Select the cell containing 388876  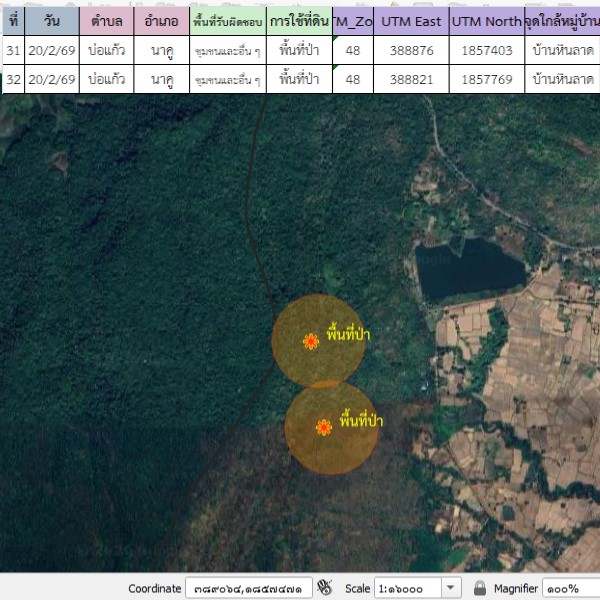tap(411, 51)
